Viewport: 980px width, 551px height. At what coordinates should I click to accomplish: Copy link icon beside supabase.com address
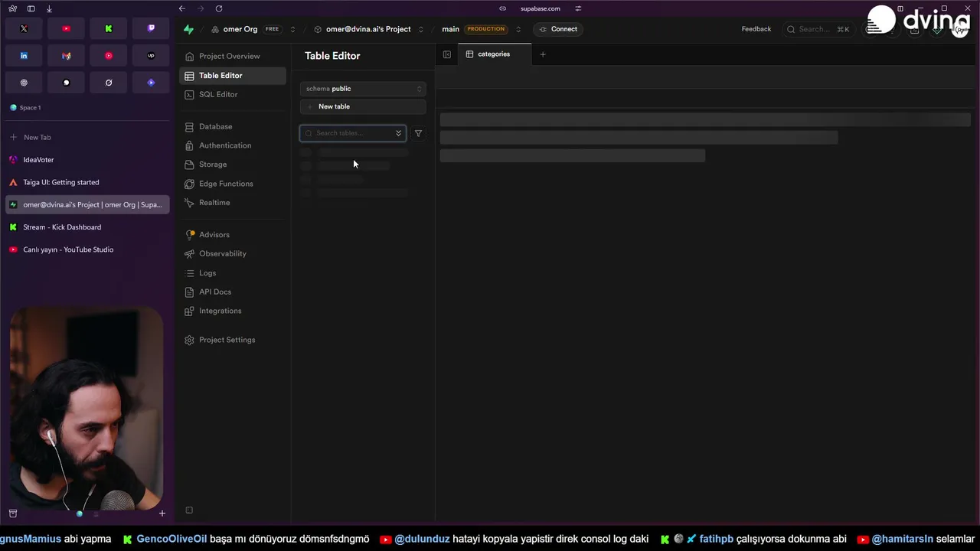click(502, 8)
